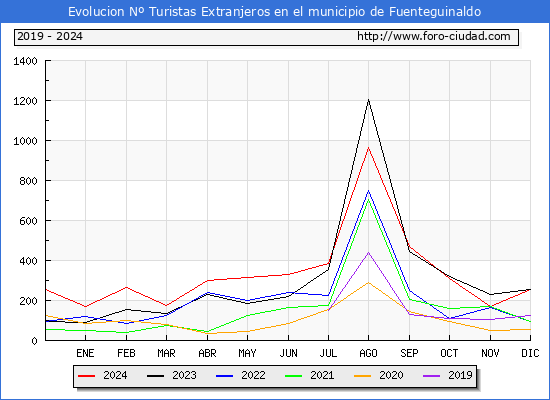Click the OCT month axis label
The width and height of the screenshot is (550, 400).
[449, 353]
